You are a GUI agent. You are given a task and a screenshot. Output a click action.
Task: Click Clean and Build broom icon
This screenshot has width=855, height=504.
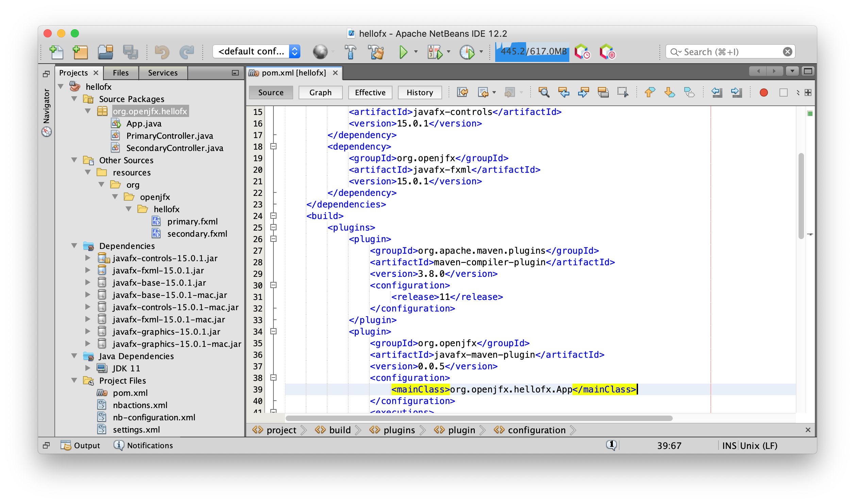[x=376, y=52]
